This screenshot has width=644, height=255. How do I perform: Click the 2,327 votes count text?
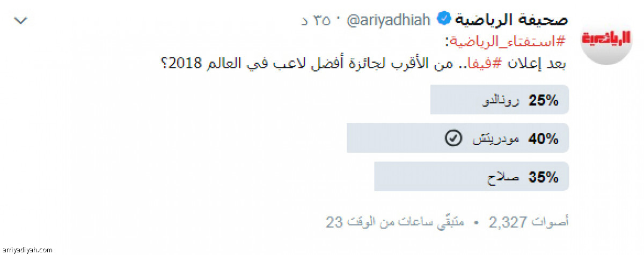[x=529, y=221]
